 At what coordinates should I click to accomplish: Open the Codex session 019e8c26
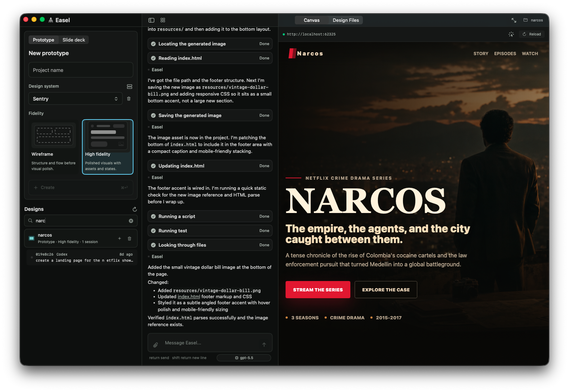(x=82, y=257)
